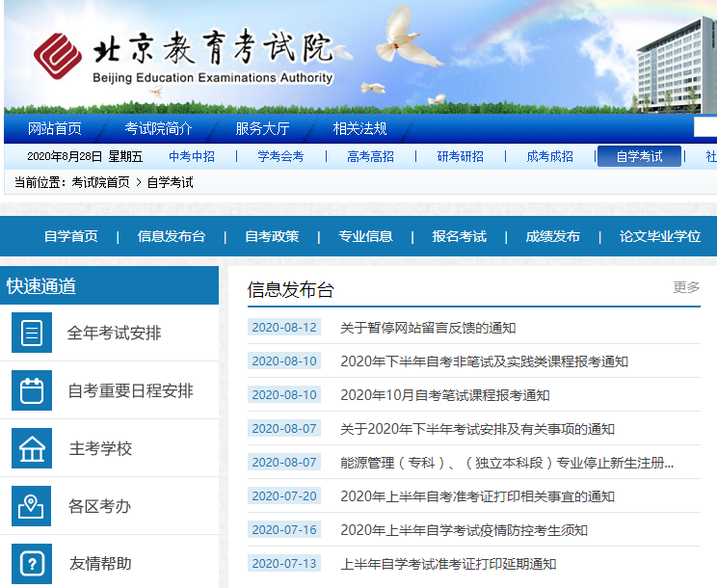Image resolution: width=717 pixels, height=588 pixels.
Task: Click the 自考重要日程安排 quick channel link
Action: (x=130, y=391)
